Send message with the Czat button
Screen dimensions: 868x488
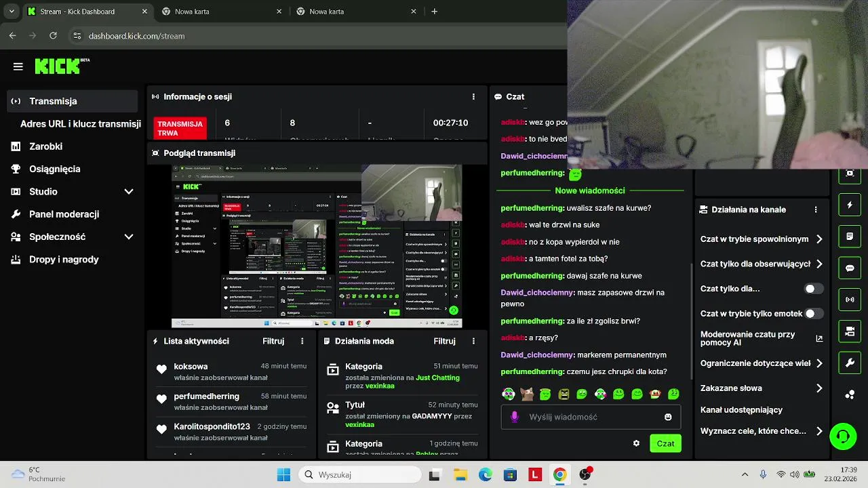(x=665, y=443)
